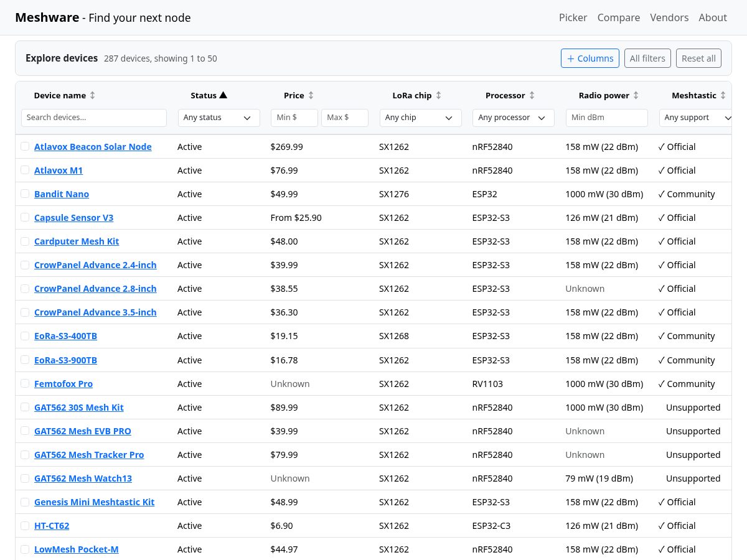The width and height of the screenshot is (747, 560).
Task: Click the $6.90 price cell
Action: [282, 526]
